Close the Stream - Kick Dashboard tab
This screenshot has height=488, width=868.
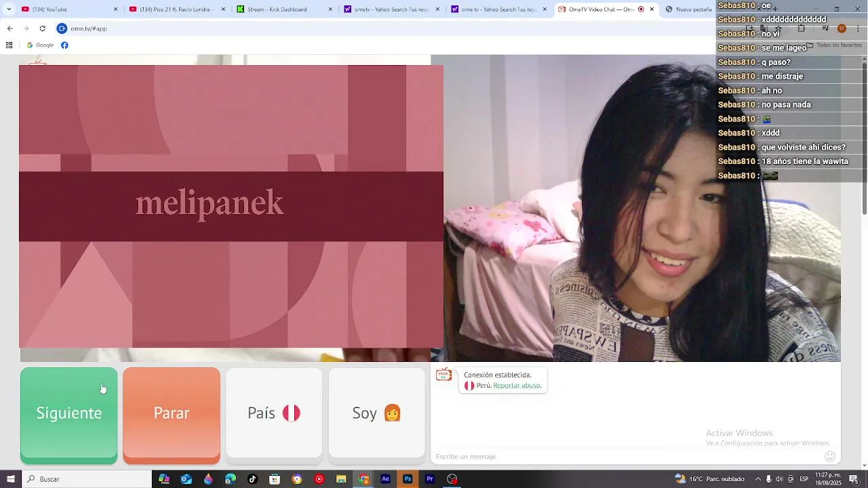330,9
